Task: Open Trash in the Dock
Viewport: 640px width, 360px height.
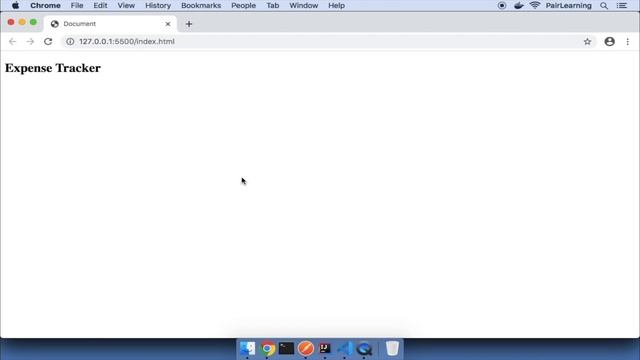Action: click(392, 349)
